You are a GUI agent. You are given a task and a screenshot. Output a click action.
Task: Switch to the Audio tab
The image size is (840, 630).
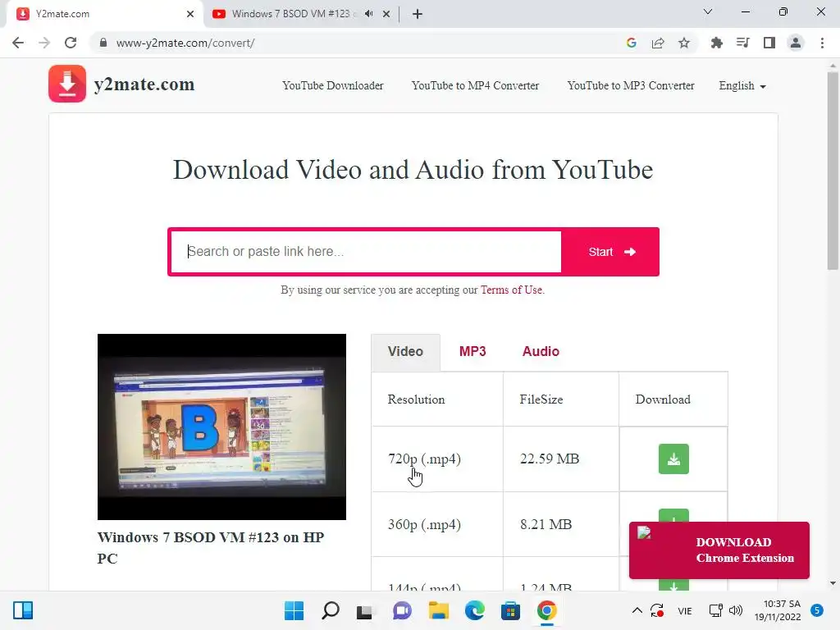coord(541,351)
